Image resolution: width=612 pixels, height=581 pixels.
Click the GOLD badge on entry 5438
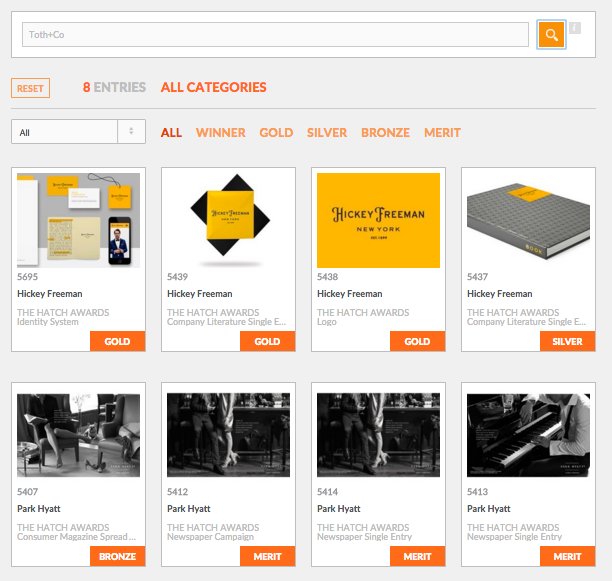(417, 341)
